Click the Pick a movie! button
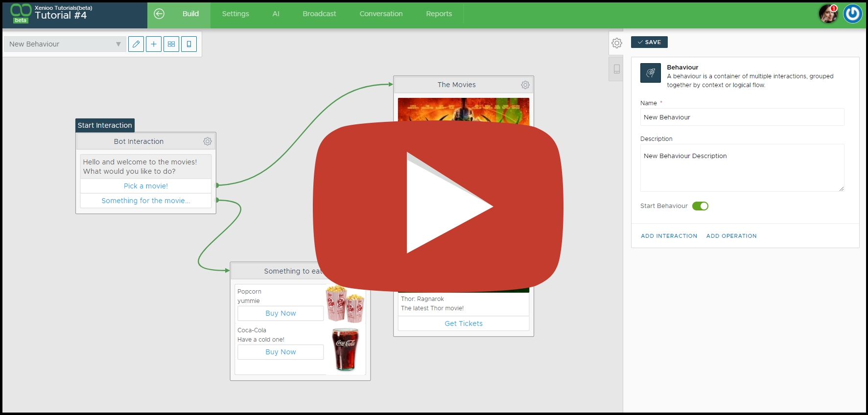This screenshot has height=415, width=868. point(146,186)
